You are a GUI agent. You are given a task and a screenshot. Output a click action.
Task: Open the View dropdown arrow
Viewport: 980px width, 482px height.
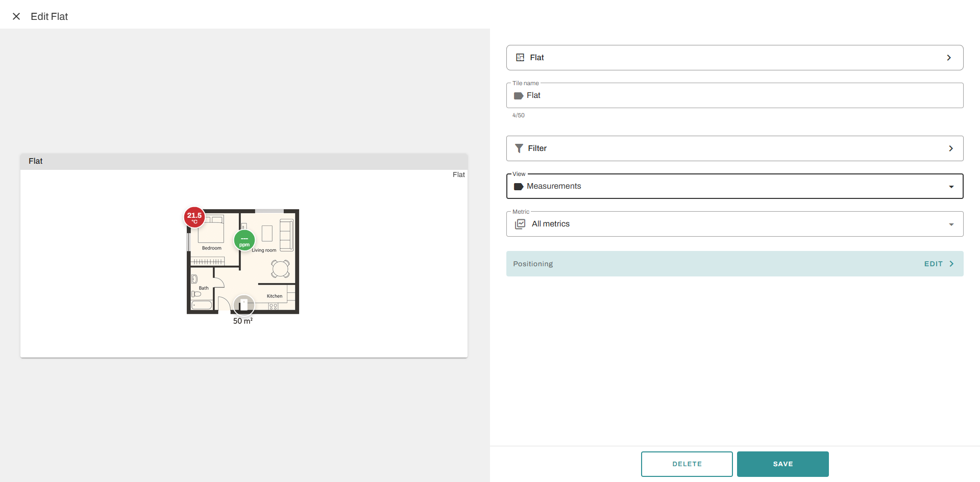pos(951,187)
